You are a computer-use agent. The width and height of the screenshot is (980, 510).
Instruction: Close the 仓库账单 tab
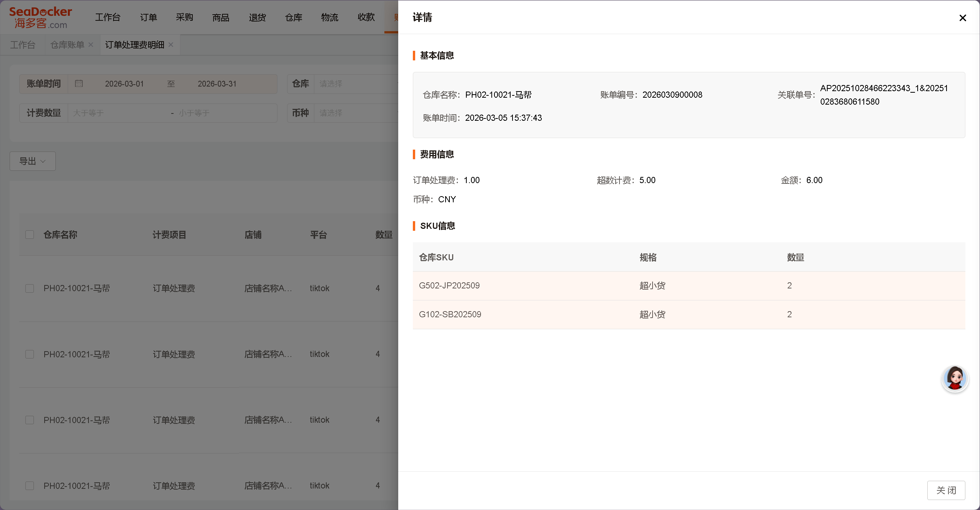90,45
